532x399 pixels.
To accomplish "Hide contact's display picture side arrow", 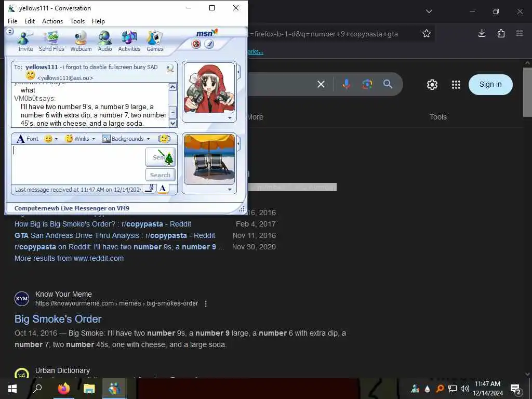I will click(239, 72).
